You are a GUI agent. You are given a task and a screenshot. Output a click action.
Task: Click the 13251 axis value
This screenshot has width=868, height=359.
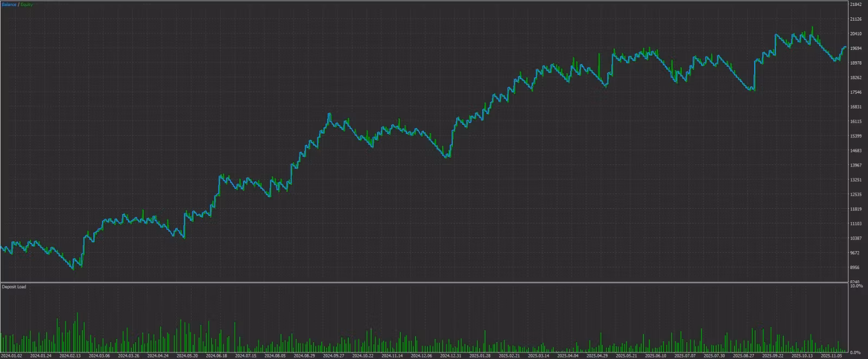click(856, 180)
